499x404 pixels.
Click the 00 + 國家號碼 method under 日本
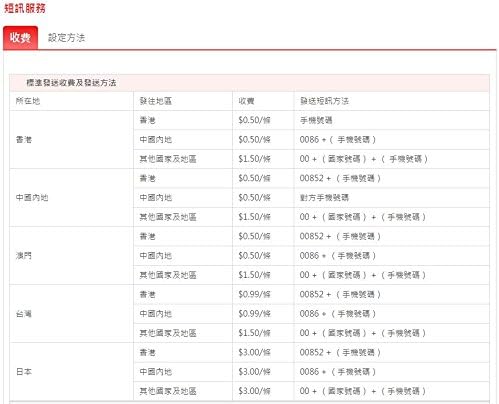(x=363, y=391)
